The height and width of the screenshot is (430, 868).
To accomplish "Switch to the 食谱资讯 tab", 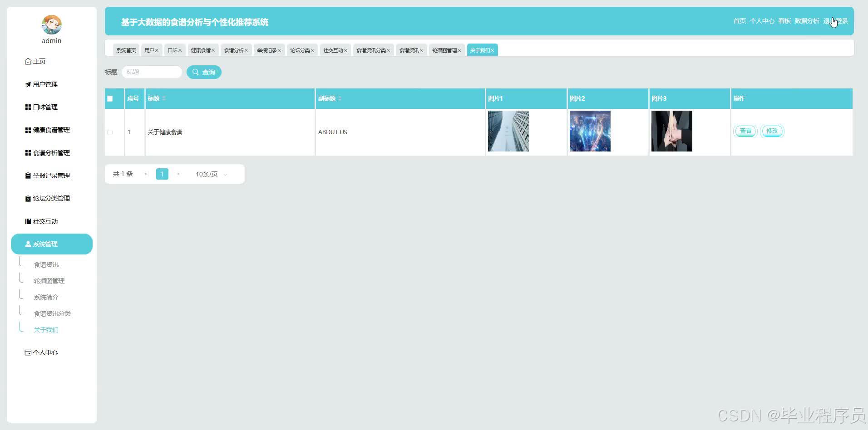I will point(409,50).
